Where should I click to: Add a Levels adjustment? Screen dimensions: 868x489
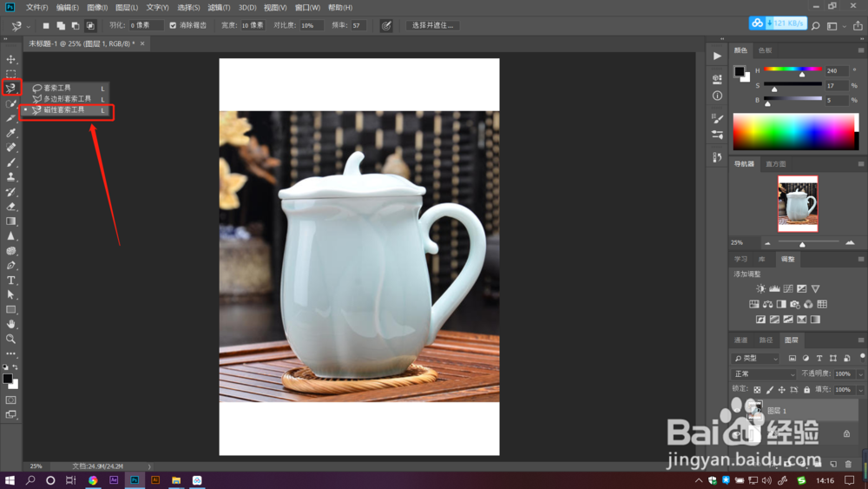coord(774,288)
